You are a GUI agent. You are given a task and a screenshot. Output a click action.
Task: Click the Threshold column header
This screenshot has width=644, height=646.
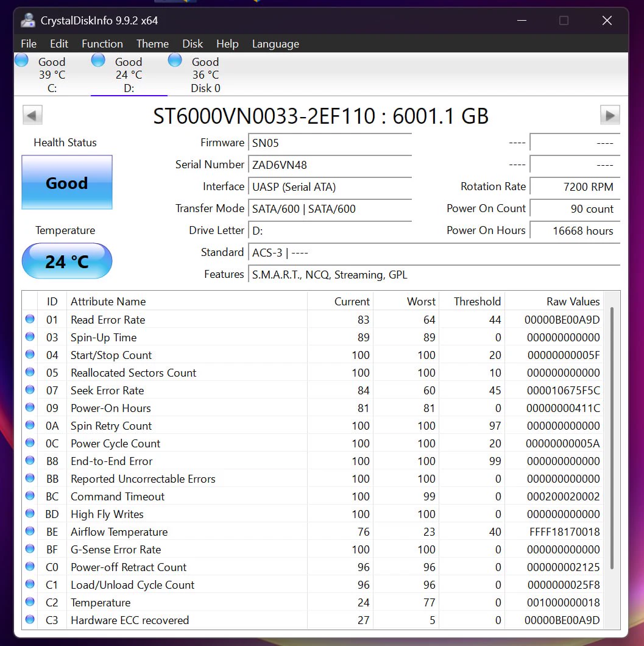[472, 301]
